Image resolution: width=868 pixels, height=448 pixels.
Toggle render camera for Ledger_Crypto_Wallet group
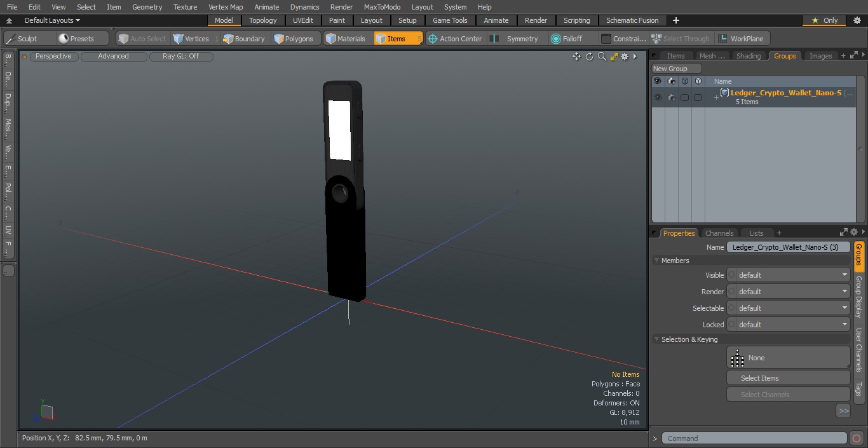672,97
